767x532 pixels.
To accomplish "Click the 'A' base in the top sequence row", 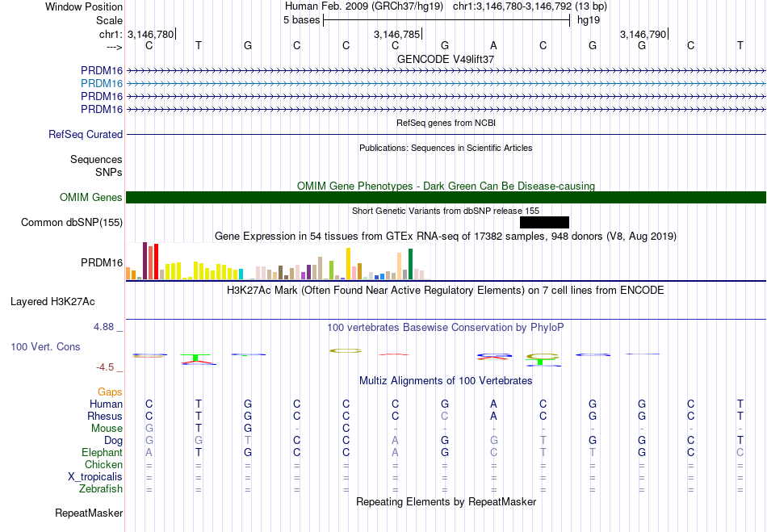I will coord(493,45).
